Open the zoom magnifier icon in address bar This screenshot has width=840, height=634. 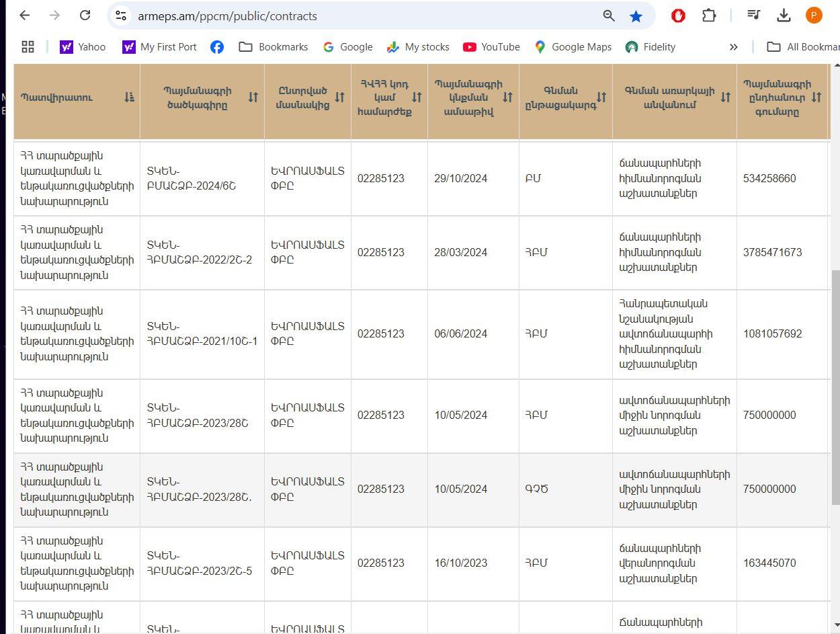[x=609, y=15]
